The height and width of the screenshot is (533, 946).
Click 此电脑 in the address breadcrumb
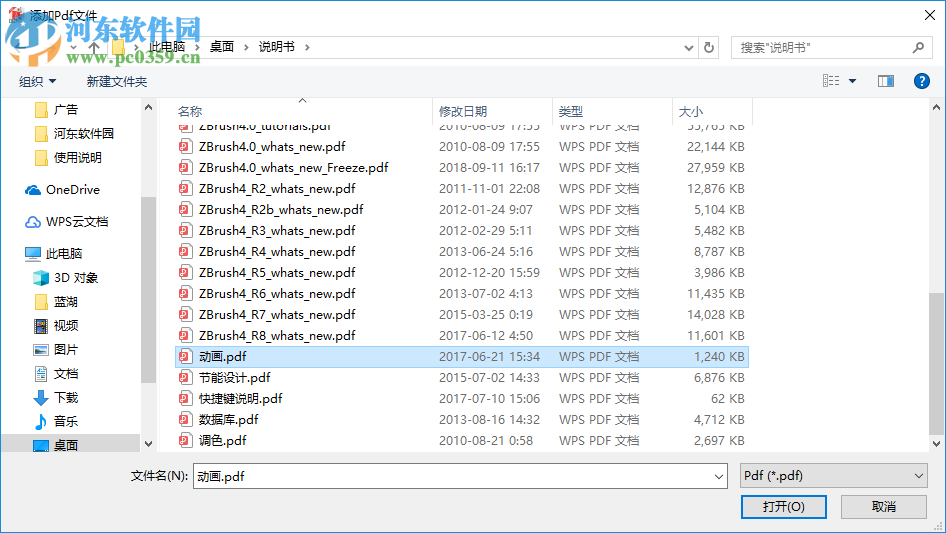pyautogui.click(x=167, y=47)
